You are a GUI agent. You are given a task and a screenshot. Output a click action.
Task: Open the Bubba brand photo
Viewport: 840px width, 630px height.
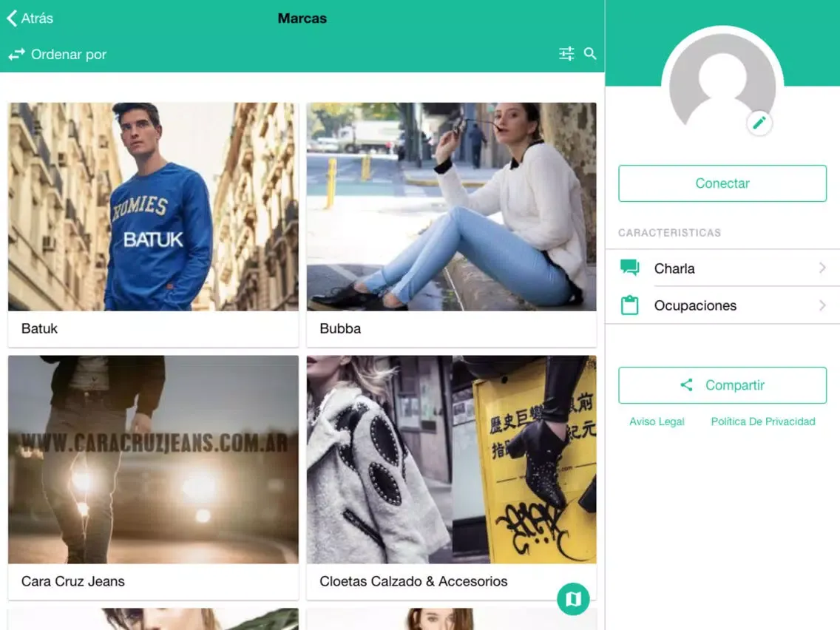451,207
